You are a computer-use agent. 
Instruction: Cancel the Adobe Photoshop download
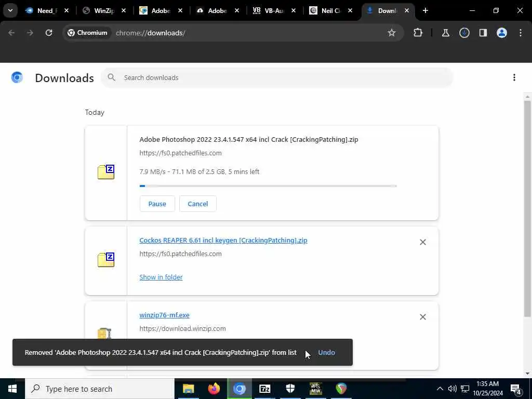[x=198, y=204]
